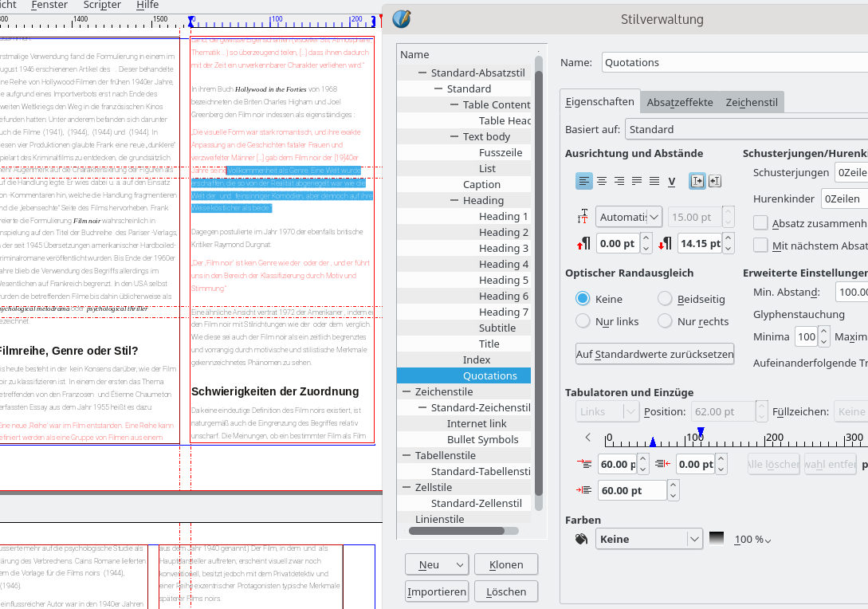Select right text alignment icon

pos(619,182)
